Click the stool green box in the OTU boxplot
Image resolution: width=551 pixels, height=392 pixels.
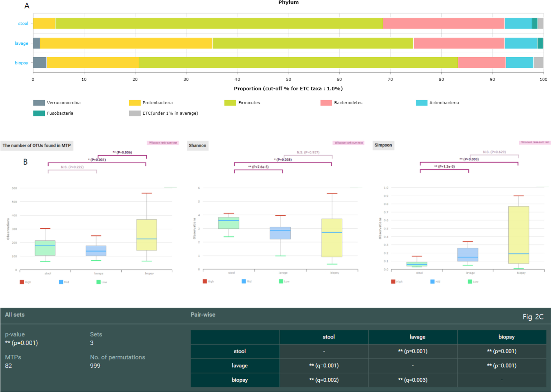(45, 248)
